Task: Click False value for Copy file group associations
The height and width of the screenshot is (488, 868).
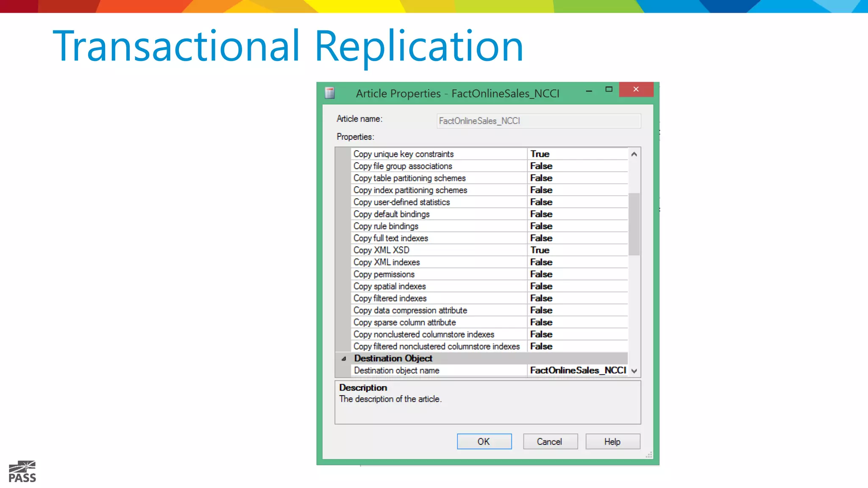Action: (541, 166)
